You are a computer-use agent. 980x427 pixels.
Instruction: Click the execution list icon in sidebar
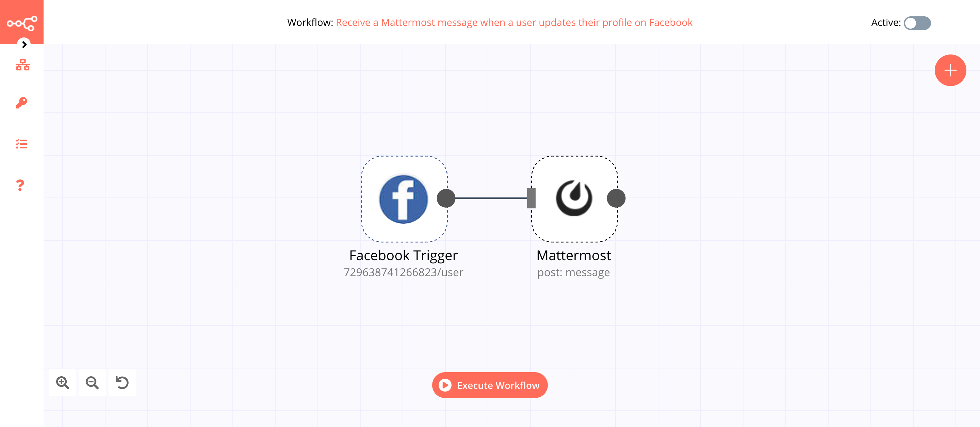(22, 144)
